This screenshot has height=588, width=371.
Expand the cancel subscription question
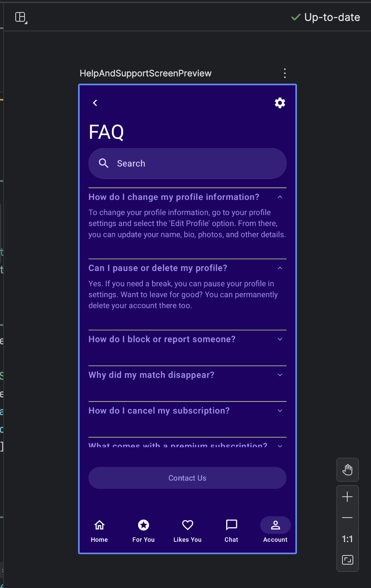coord(280,411)
